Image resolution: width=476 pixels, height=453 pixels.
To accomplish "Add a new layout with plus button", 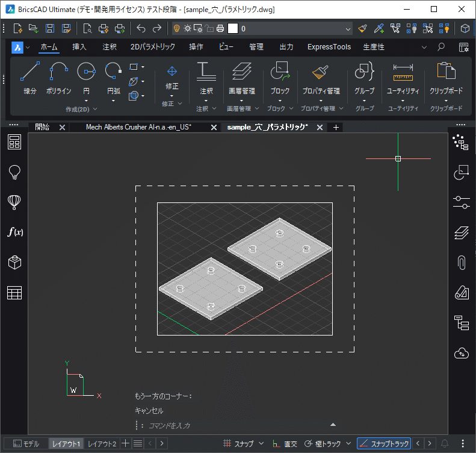I will click(125, 443).
